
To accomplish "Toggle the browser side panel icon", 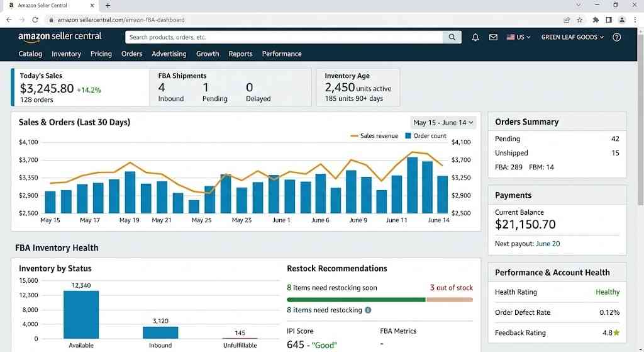I will tap(609, 20).
